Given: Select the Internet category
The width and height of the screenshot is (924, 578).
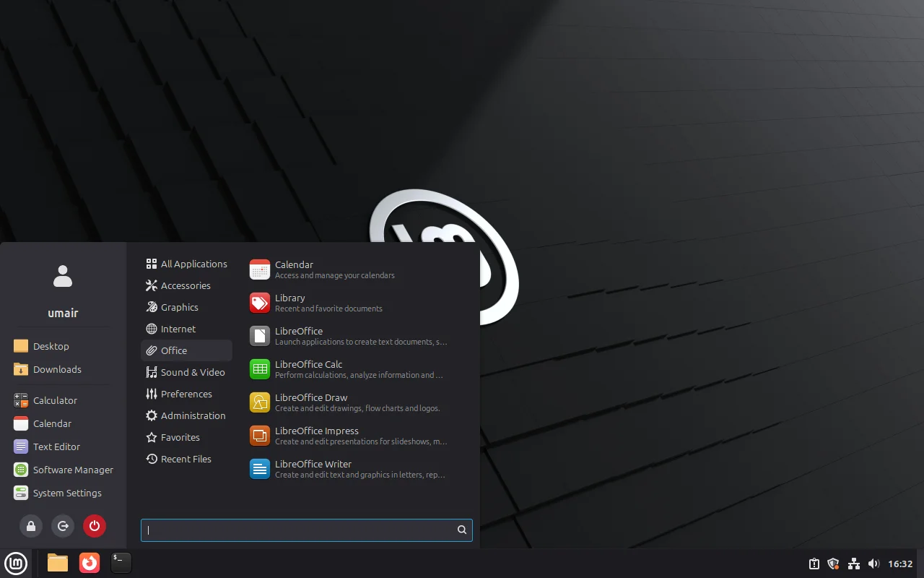Looking at the screenshot, I should pyautogui.click(x=186, y=329).
